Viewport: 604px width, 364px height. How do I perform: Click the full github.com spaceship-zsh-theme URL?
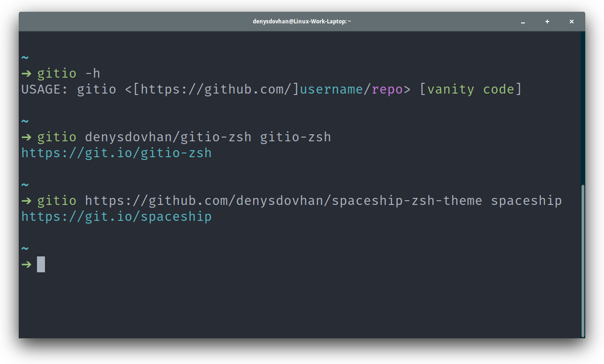283,201
